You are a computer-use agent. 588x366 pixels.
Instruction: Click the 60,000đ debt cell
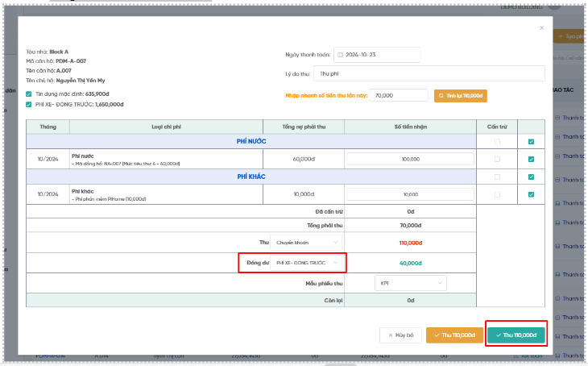(x=304, y=159)
